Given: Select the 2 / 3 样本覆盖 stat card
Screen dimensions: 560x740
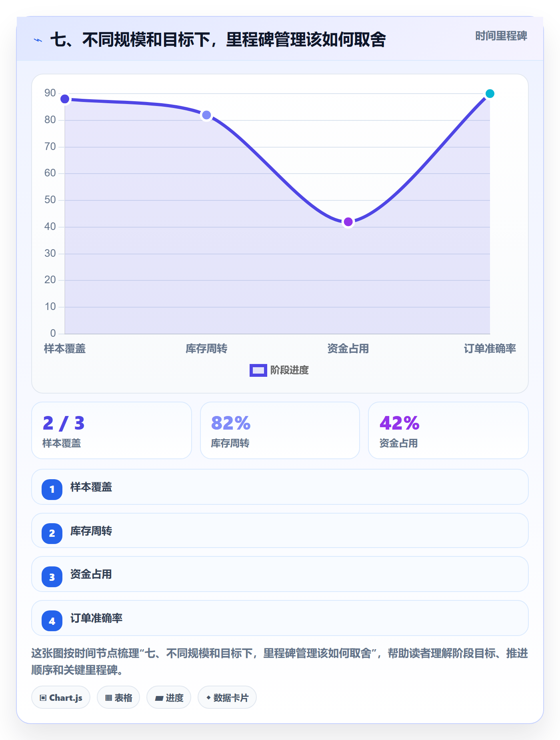Looking at the screenshot, I should pos(112,430).
